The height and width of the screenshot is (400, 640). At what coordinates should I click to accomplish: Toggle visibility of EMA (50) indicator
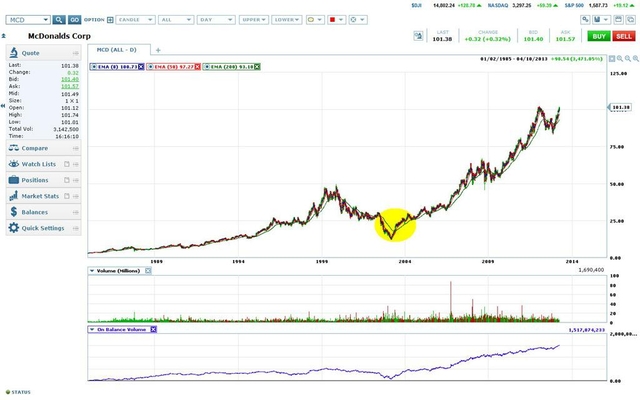tap(150, 67)
